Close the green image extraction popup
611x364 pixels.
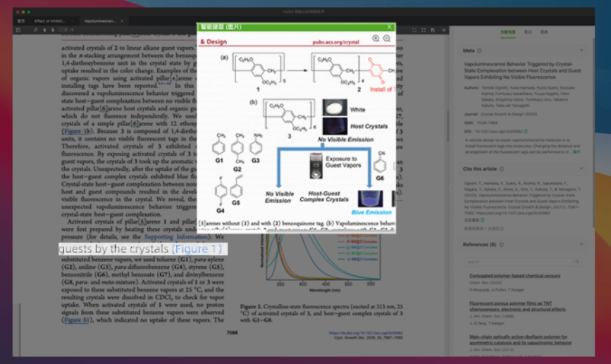click(389, 27)
